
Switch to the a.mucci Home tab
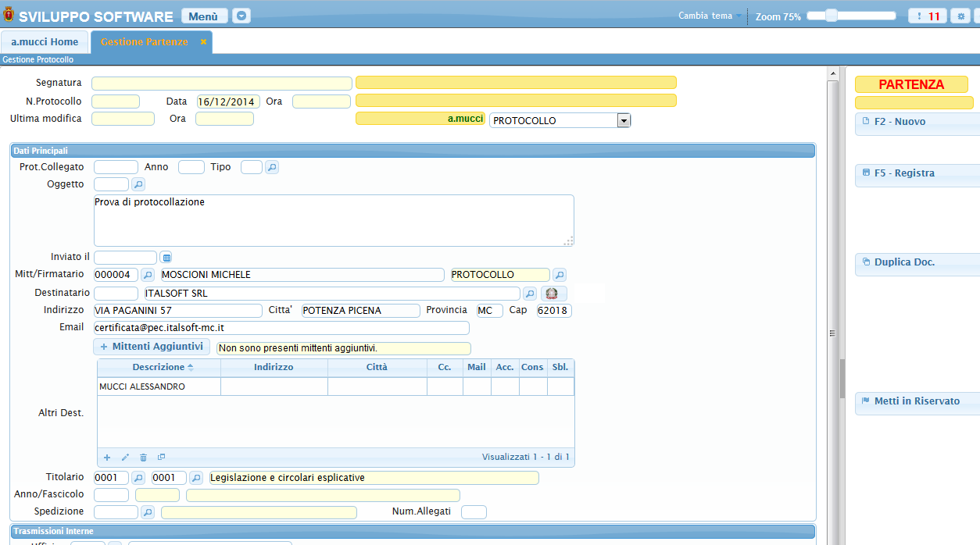(x=45, y=41)
